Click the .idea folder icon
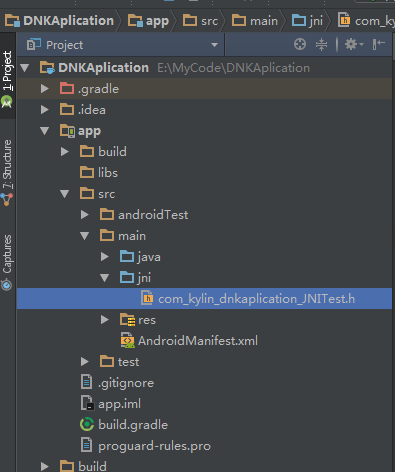Screen dimensions: 395x472 [x=67, y=109]
